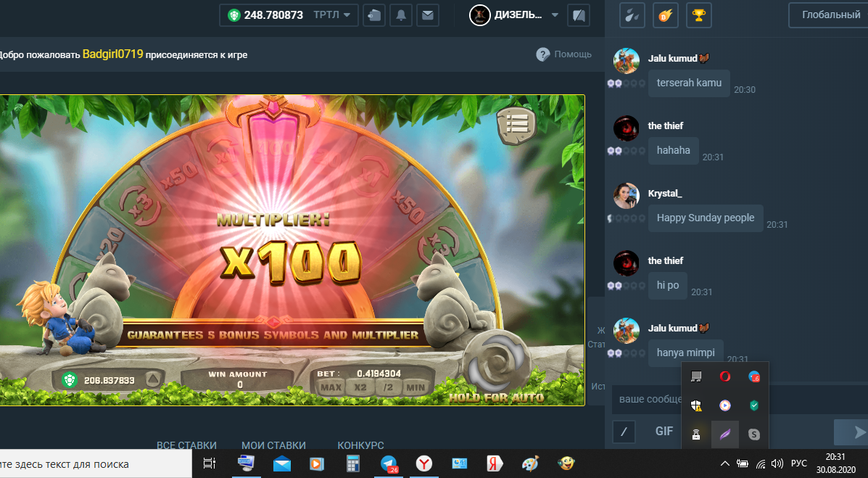Switch to the МОИ СТАВКИ tab
This screenshot has height=478, width=868.
[273, 445]
